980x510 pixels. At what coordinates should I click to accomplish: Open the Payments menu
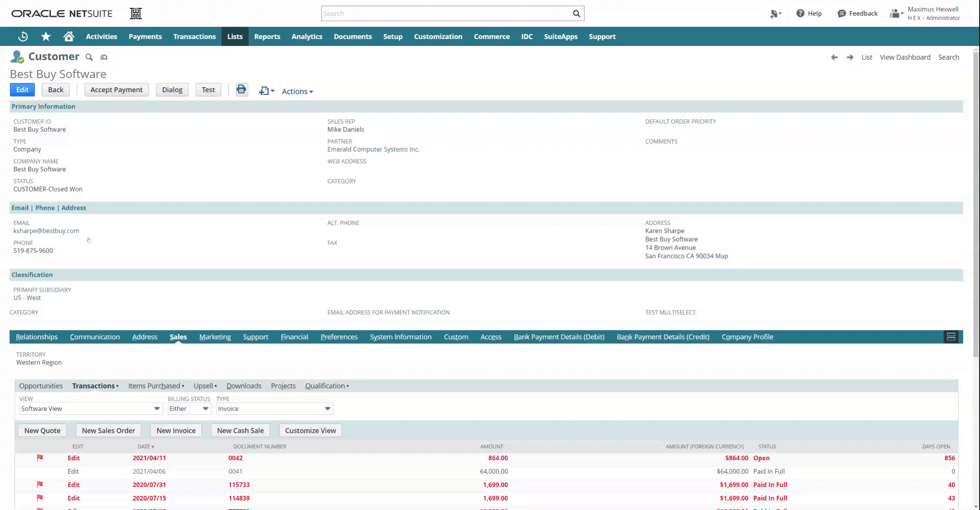145,36
